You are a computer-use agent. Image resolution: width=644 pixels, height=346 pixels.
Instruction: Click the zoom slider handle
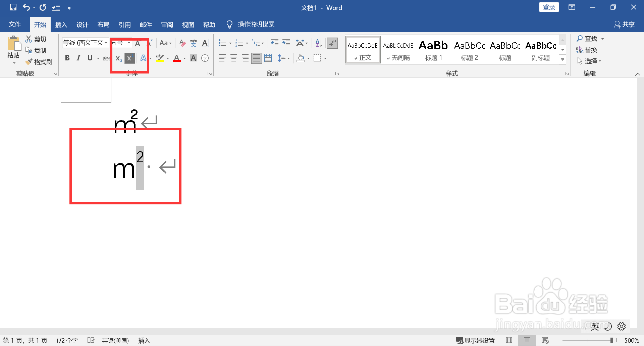[x=611, y=340]
